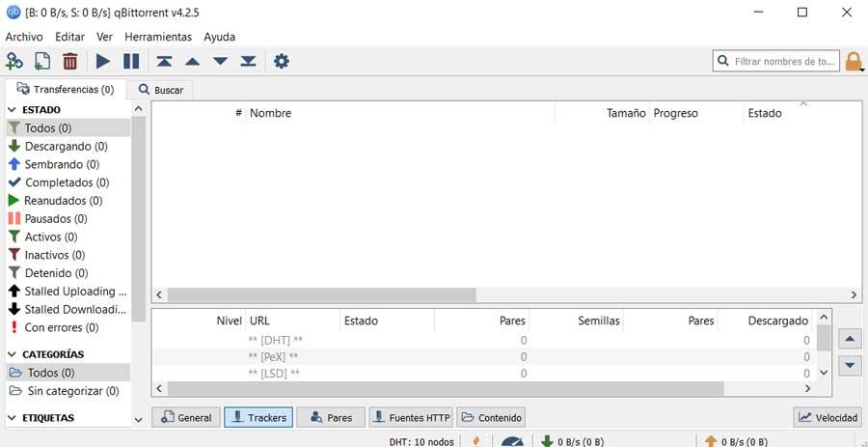Filter by Activos status
Image resolution: width=868 pixels, height=447 pixels.
68,237
